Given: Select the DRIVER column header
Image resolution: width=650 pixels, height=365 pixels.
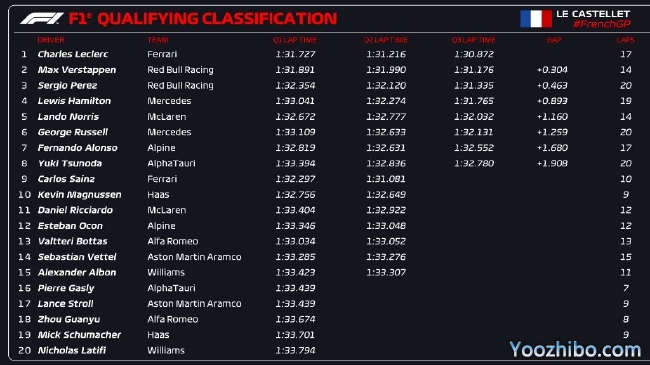Looking at the screenshot, I should (x=51, y=40).
